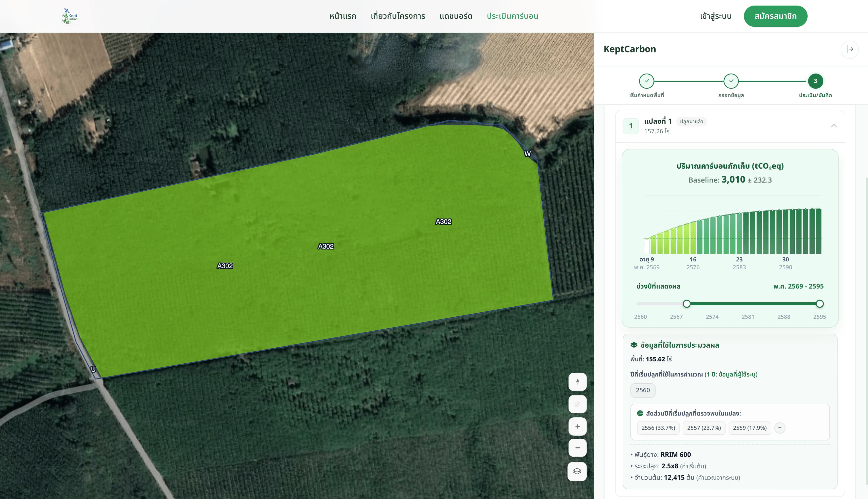
Task: Click plot number 1 badge
Action: [631, 126]
